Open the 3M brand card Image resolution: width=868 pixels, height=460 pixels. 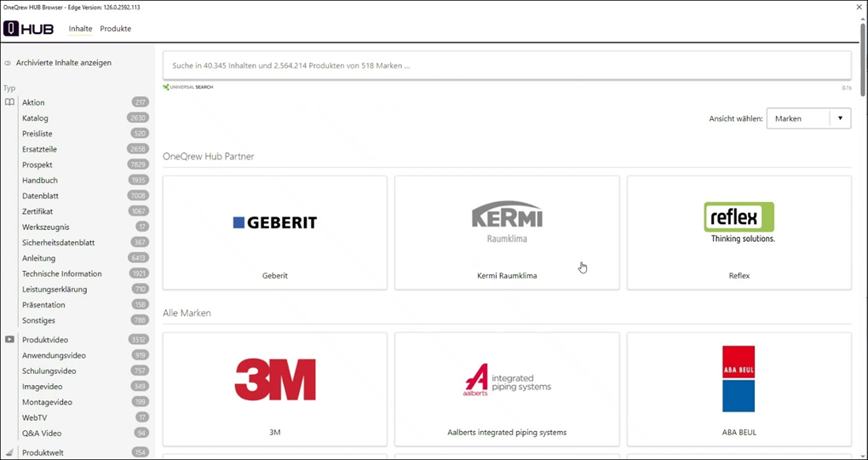[x=275, y=389]
